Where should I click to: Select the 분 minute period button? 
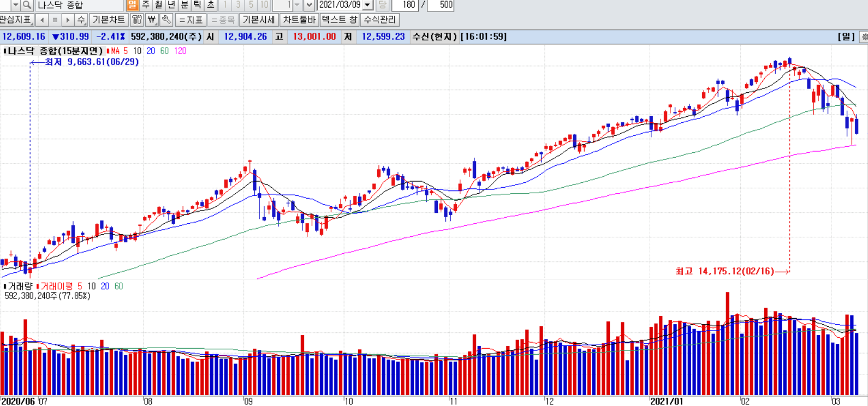[x=185, y=5]
